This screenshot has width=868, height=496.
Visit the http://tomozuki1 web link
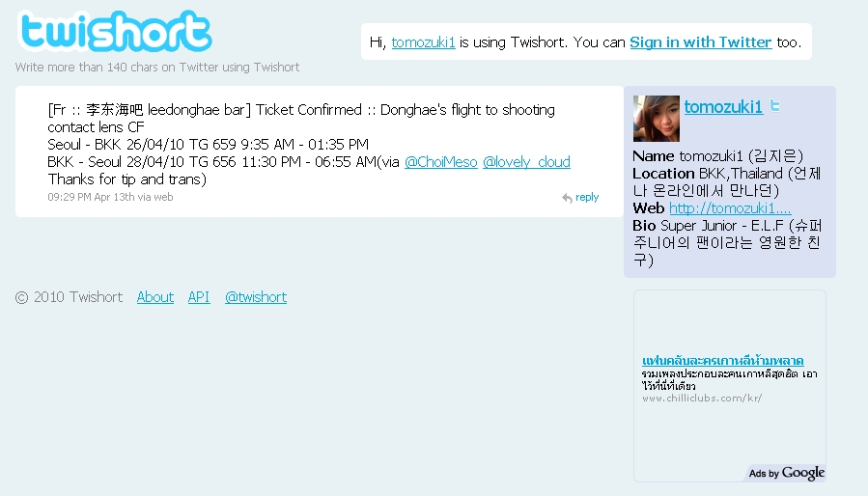pos(730,208)
